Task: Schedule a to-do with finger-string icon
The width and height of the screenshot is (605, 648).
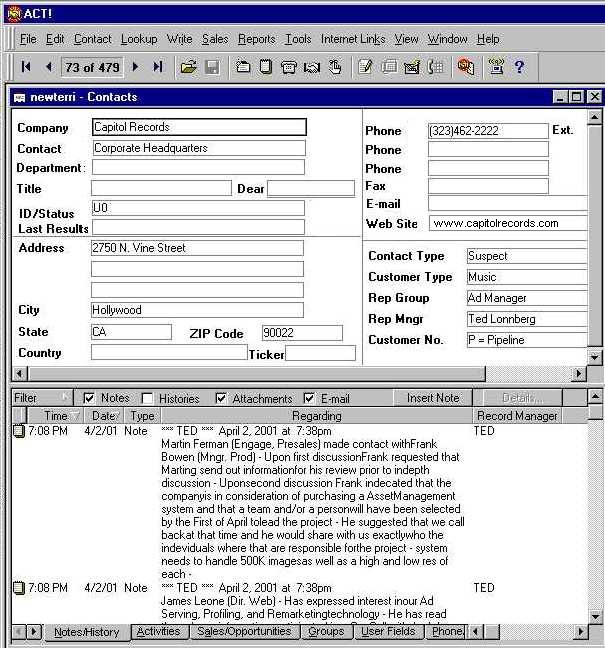Action: pyautogui.click(x=335, y=67)
